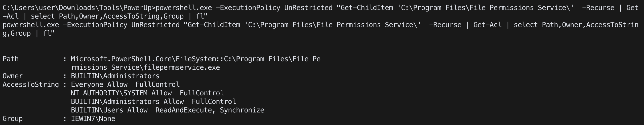The width and height of the screenshot is (644, 125).
Task: Click the 'Get-ChildItem' text in the first line
Action: coord(367,8)
